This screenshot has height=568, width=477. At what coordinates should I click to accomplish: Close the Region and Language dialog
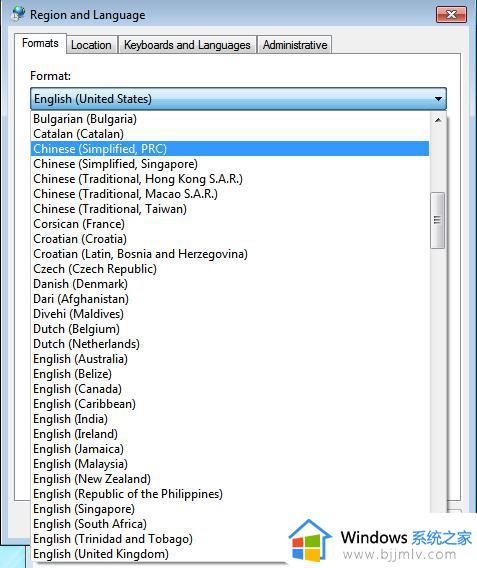click(451, 14)
